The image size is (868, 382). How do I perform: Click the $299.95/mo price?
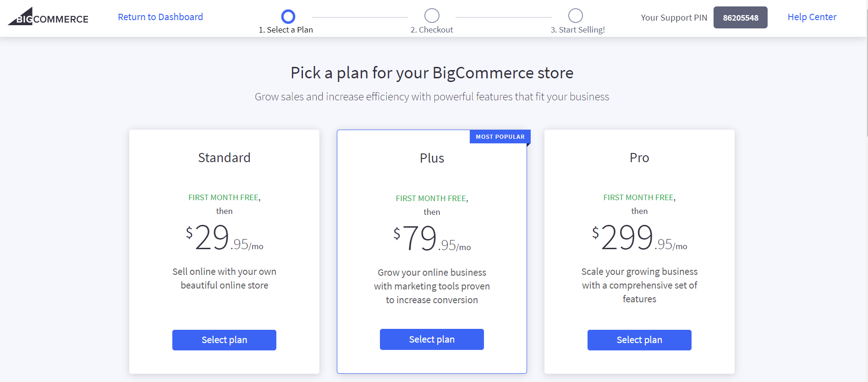pos(639,238)
